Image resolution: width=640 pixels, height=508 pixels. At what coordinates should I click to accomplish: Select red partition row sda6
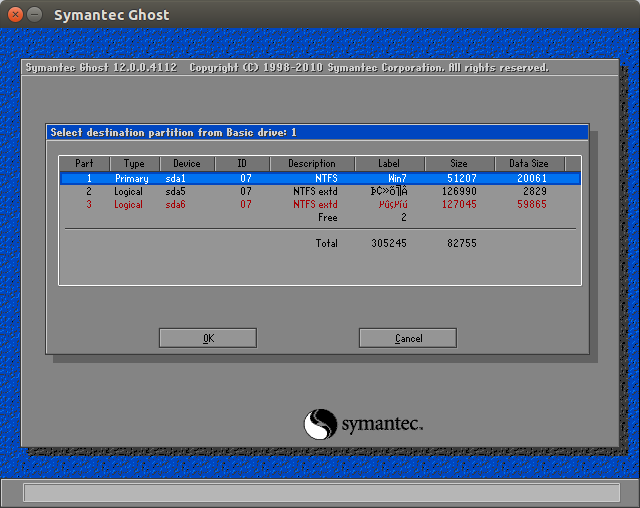click(x=320, y=204)
